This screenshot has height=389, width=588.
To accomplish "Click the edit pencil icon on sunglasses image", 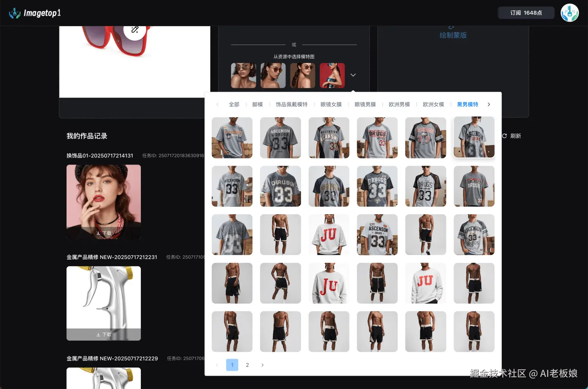I will [135, 30].
